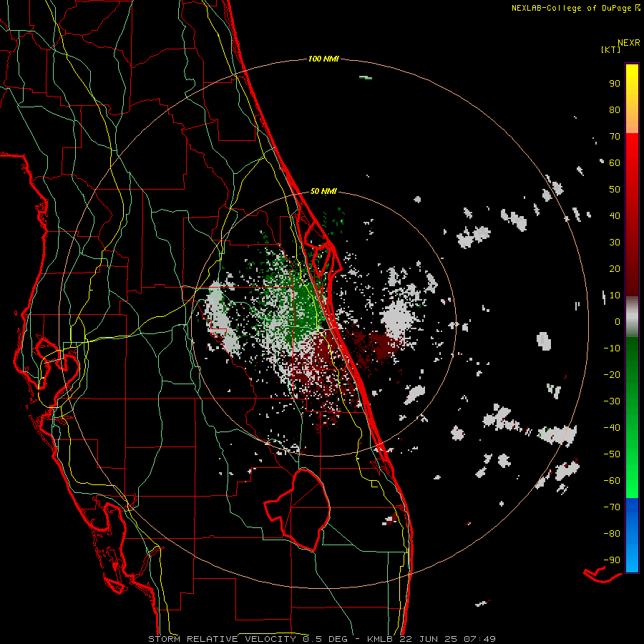Image resolution: width=644 pixels, height=644 pixels.
Task: Click the -30 knot scale label
Action: (612, 401)
